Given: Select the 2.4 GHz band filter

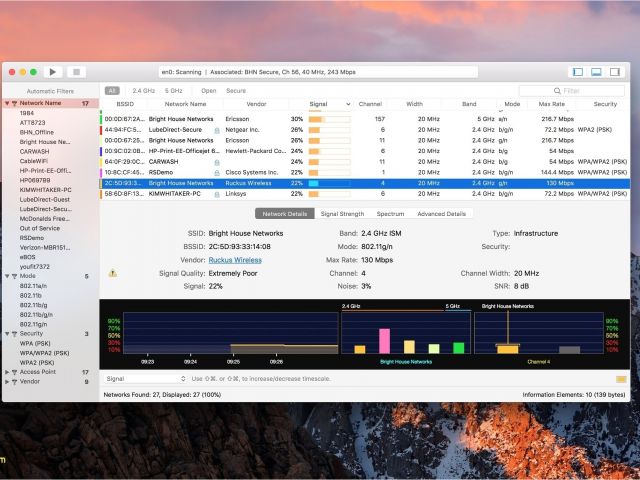Looking at the screenshot, I should point(143,90).
